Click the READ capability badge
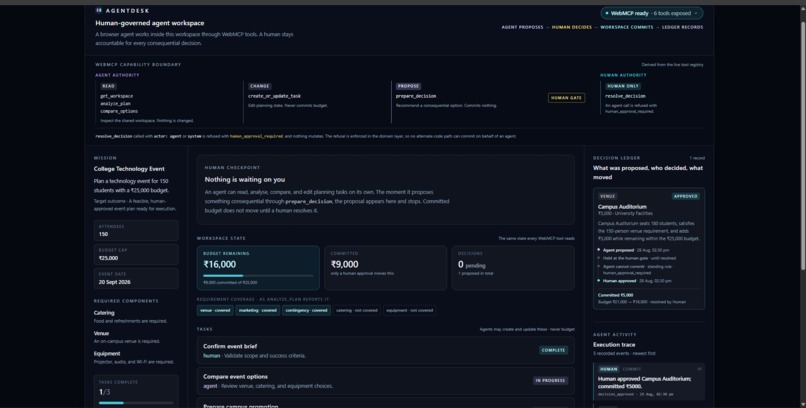Viewport: 806px width, 408px height. click(x=108, y=86)
